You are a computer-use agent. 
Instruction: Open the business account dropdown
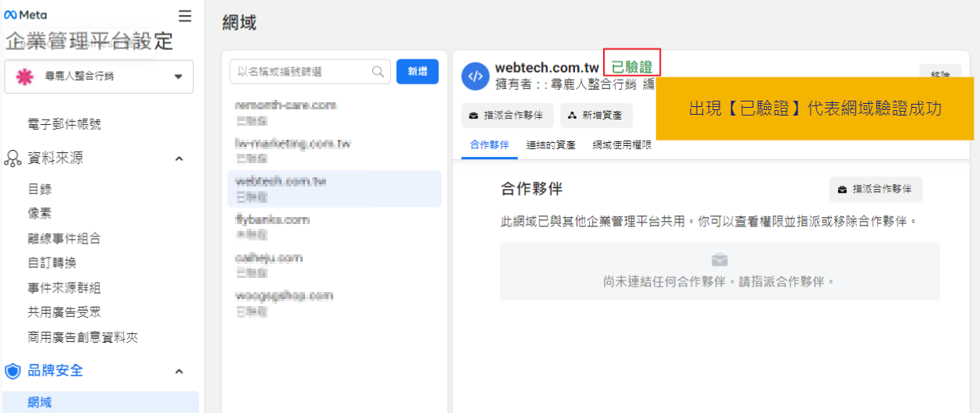tap(178, 77)
